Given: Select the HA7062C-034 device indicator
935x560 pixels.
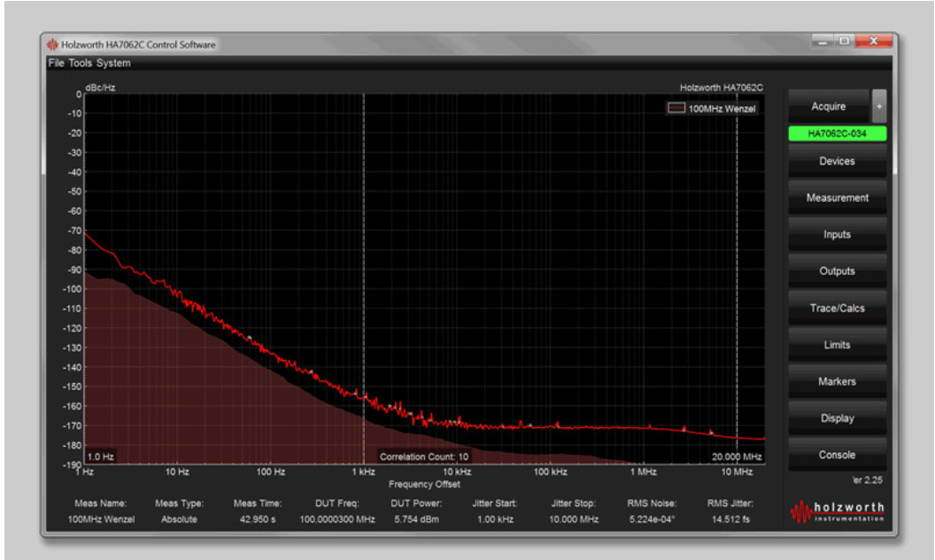Looking at the screenshot, I should click(838, 134).
